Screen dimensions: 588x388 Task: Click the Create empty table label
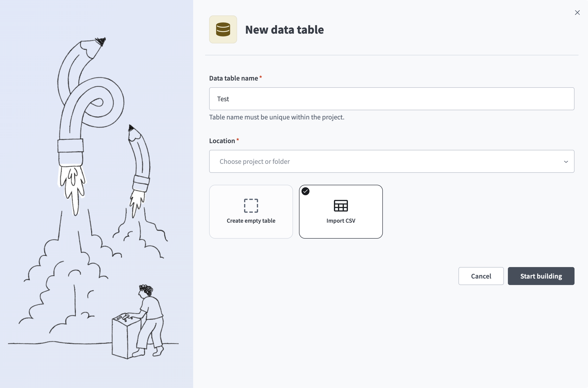[x=251, y=221]
